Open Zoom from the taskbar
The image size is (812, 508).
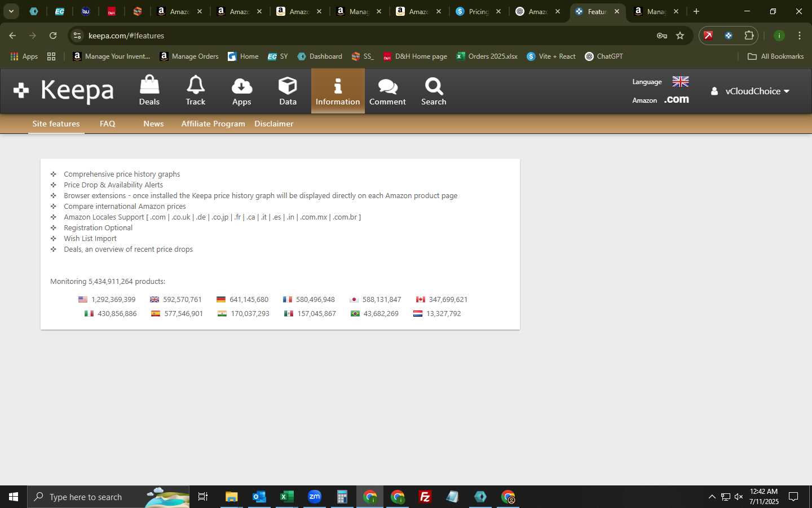(315, 497)
